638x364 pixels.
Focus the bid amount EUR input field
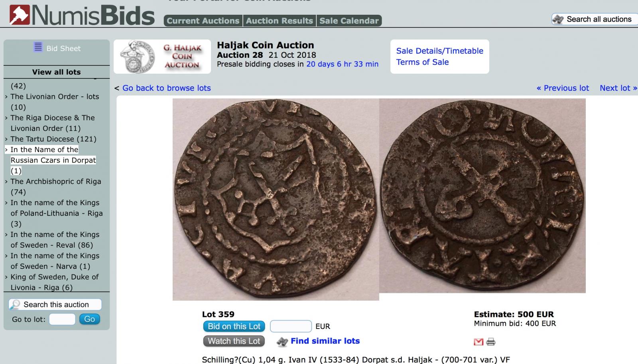point(291,327)
